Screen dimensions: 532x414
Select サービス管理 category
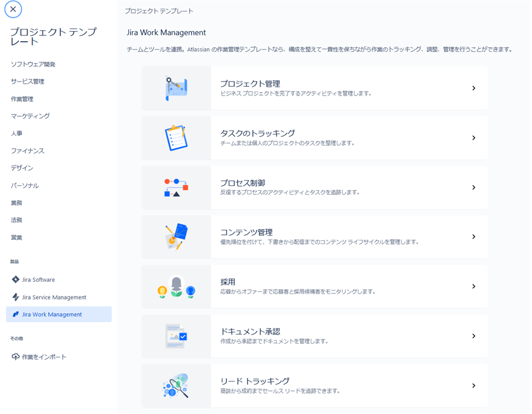[x=27, y=82]
